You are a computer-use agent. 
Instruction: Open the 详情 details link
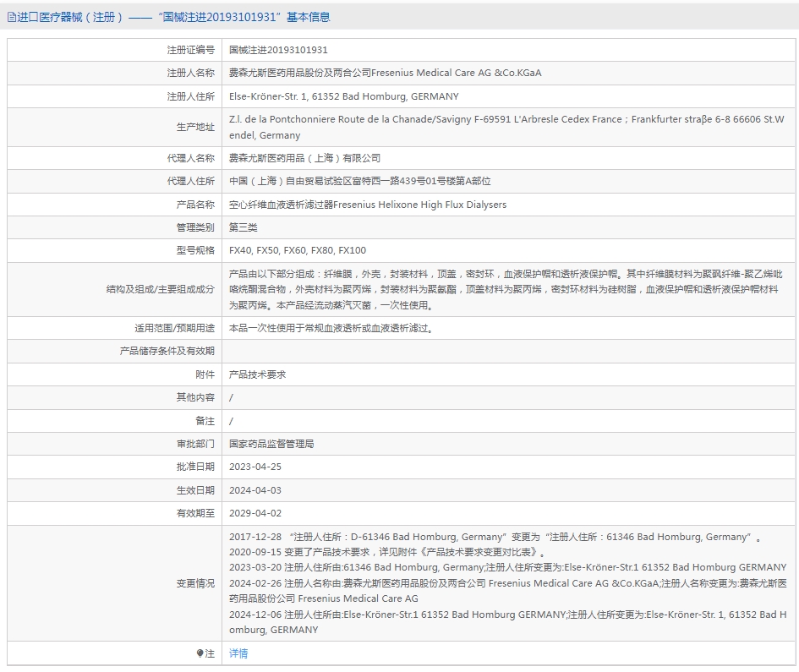pos(238,653)
